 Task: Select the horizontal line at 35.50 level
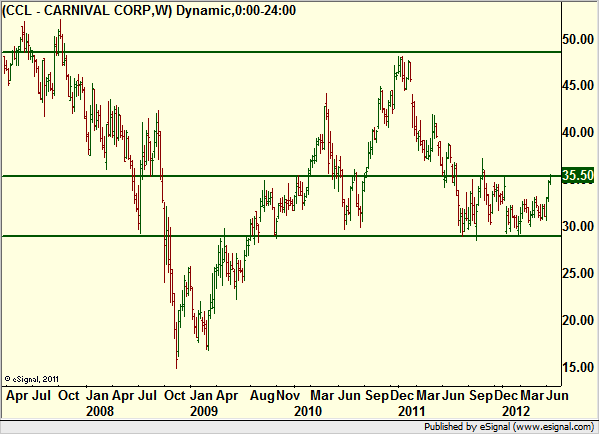(x=281, y=176)
